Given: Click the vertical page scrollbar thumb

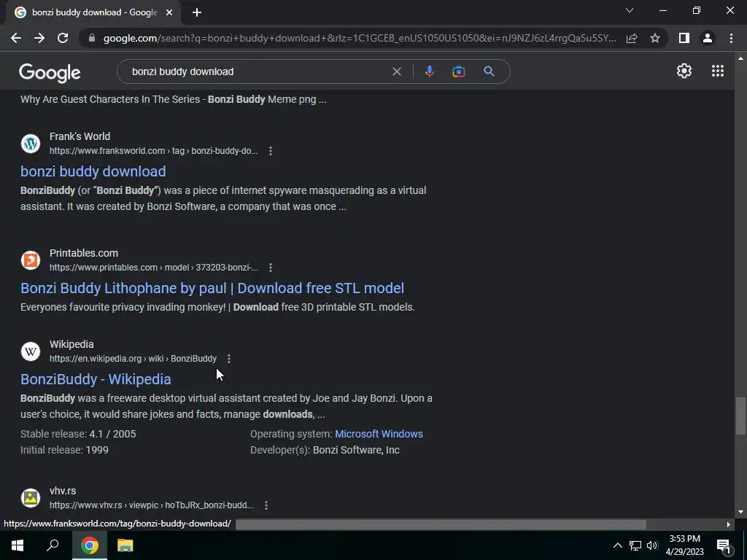Looking at the screenshot, I should click(x=740, y=416).
